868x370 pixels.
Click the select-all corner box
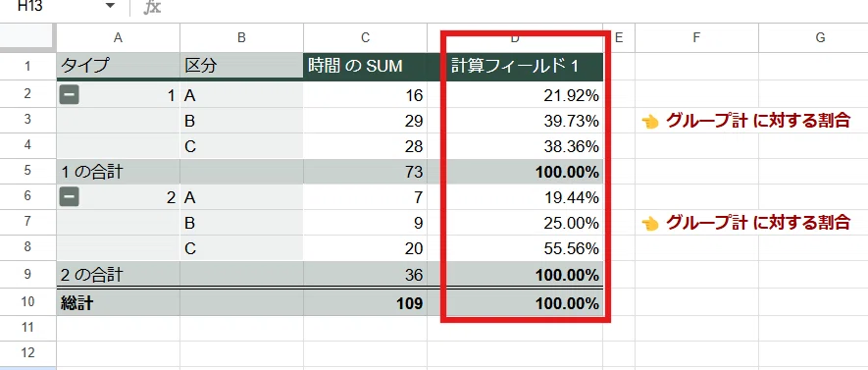pos(27,37)
